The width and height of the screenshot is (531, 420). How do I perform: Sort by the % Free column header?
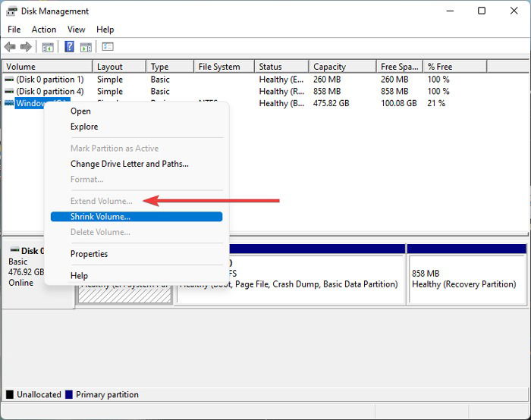click(x=455, y=67)
